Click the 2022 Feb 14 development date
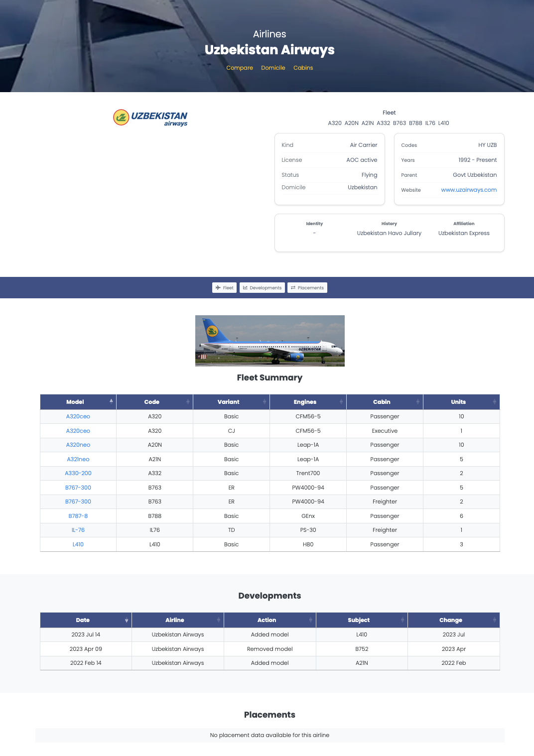The image size is (534, 756). [x=86, y=663]
